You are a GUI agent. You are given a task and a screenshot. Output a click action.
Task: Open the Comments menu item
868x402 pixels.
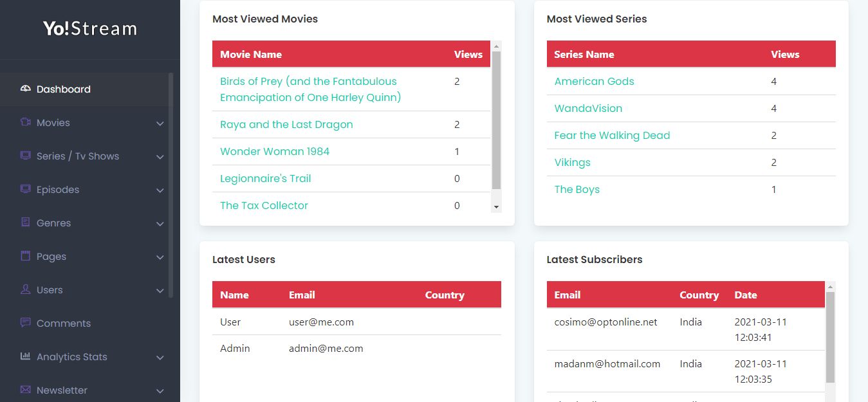click(x=64, y=324)
